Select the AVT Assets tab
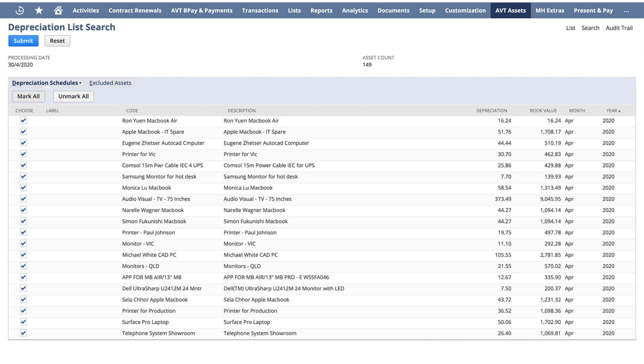644x364 pixels. [x=510, y=10]
